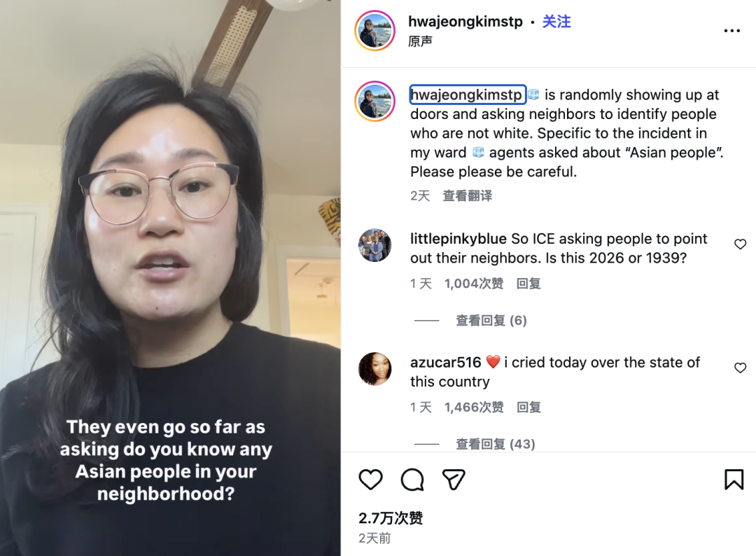Expand 43 replies under azucar516 comment
This screenshot has height=556, width=756.
click(x=496, y=444)
